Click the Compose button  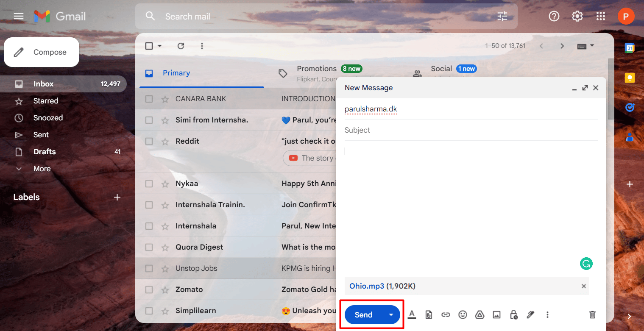(42, 52)
